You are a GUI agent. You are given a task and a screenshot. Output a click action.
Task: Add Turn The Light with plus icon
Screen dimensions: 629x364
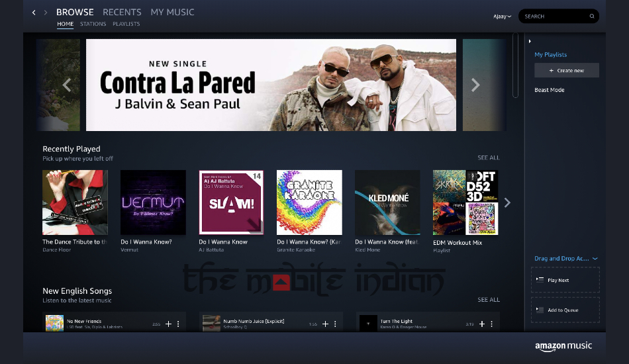point(482,324)
